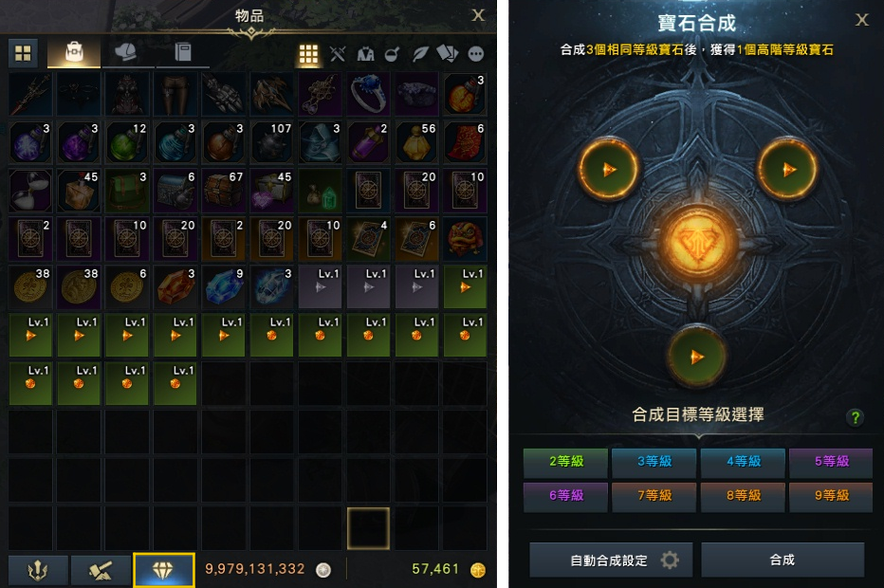Select 5等級 target level

coord(831,462)
